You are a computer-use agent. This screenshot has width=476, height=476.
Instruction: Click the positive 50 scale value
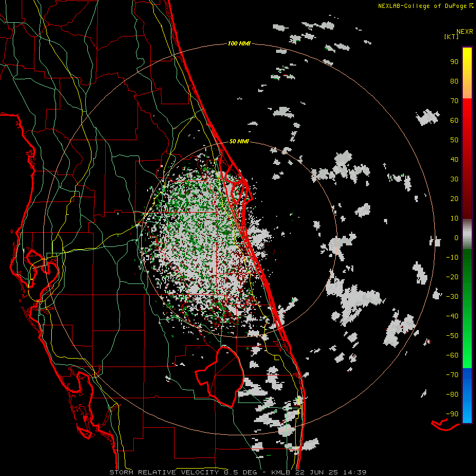tap(454, 140)
